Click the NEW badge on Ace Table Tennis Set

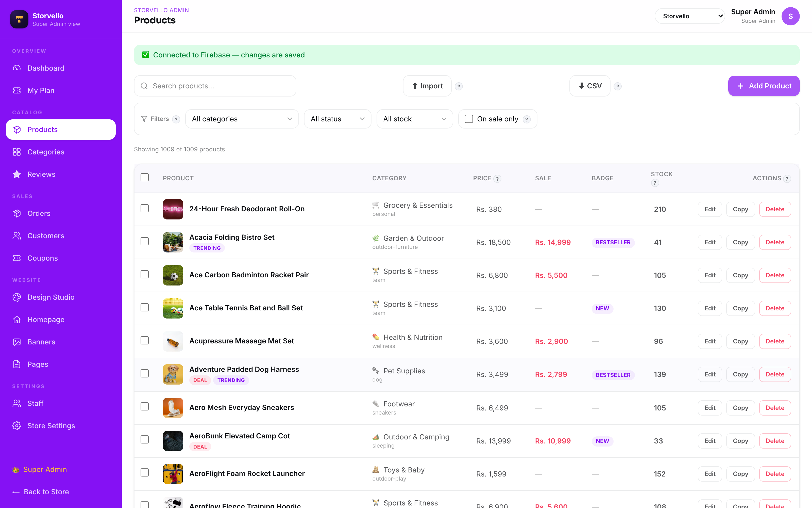click(x=602, y=308)
